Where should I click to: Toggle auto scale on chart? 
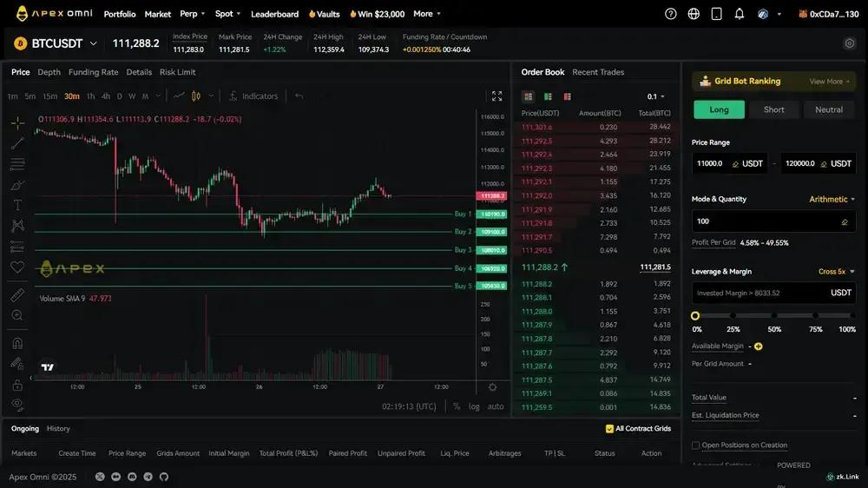point(496,406)
